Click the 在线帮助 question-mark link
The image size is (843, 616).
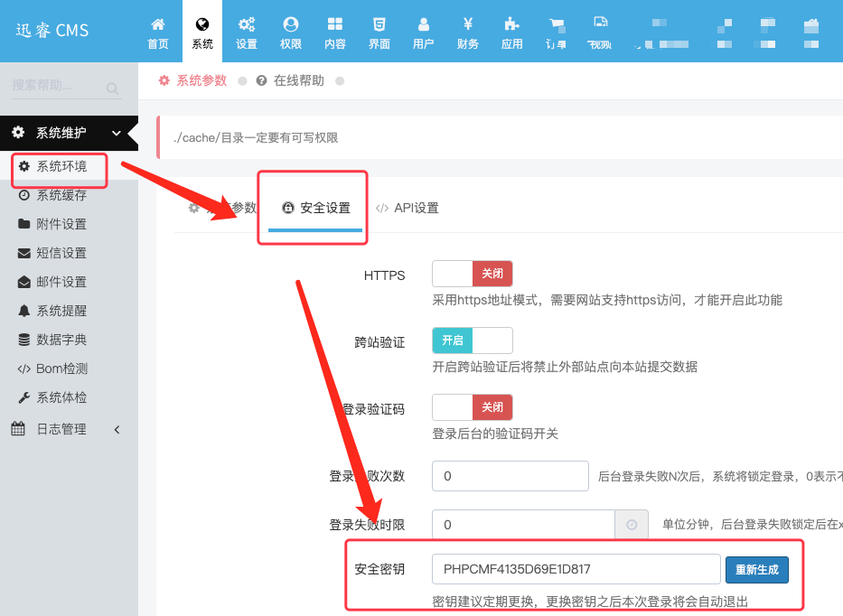[x=290, y=80]
